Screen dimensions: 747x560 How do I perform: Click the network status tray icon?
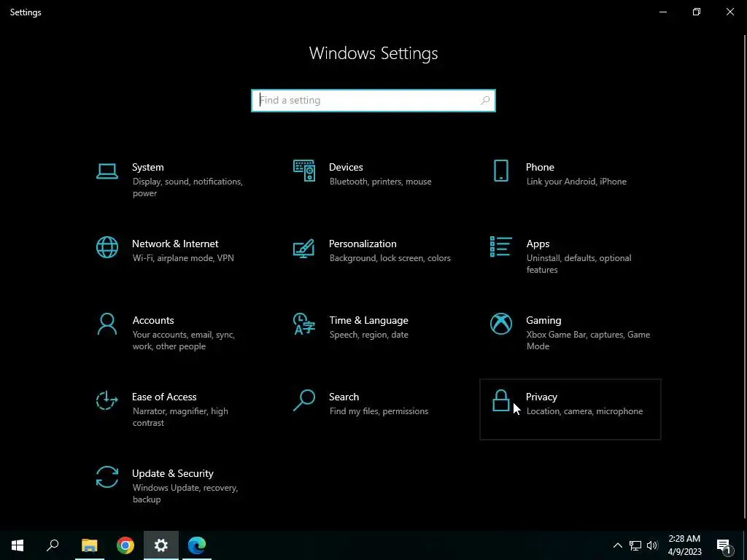tap(635, 545)
